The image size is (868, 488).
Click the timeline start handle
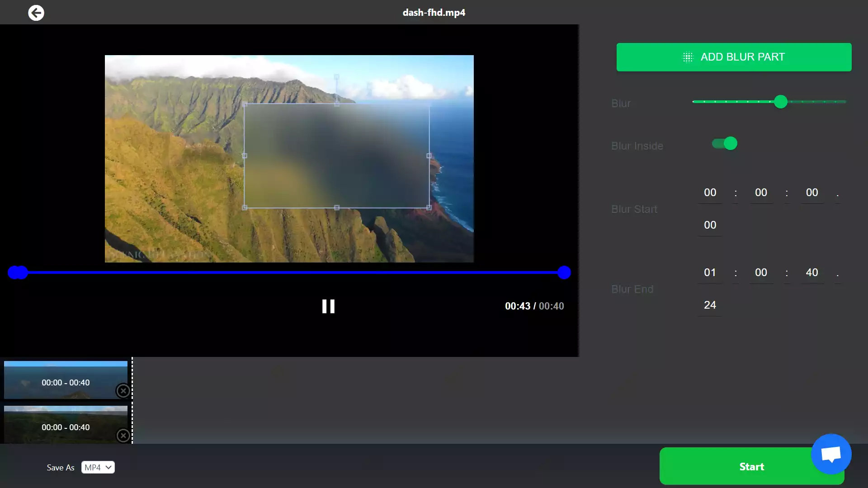14,272
